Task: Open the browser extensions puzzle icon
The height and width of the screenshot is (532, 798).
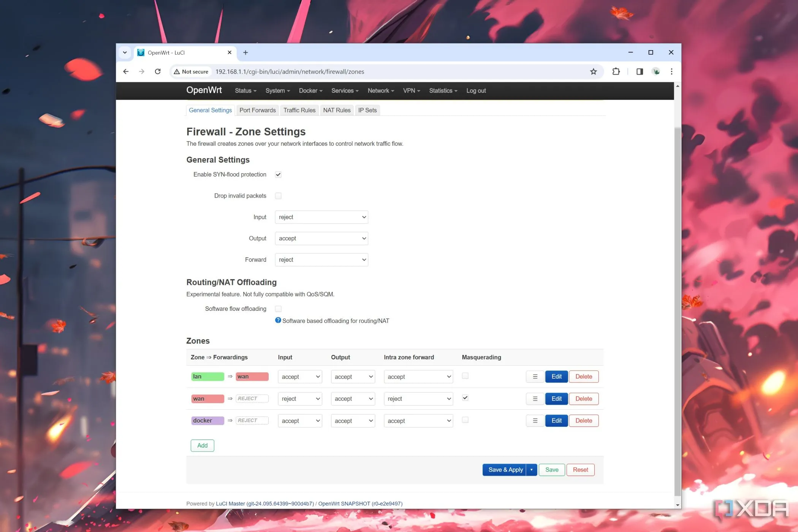Action: point(616,71)
